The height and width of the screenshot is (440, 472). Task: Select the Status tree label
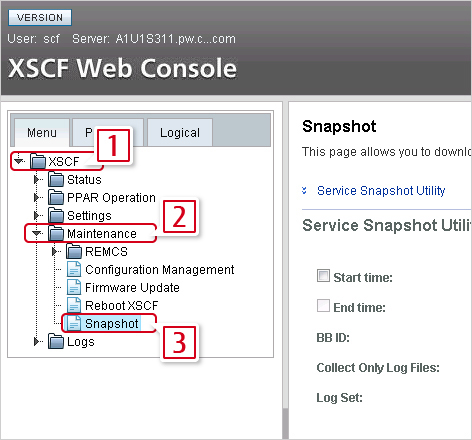click(x=84, y=180)
